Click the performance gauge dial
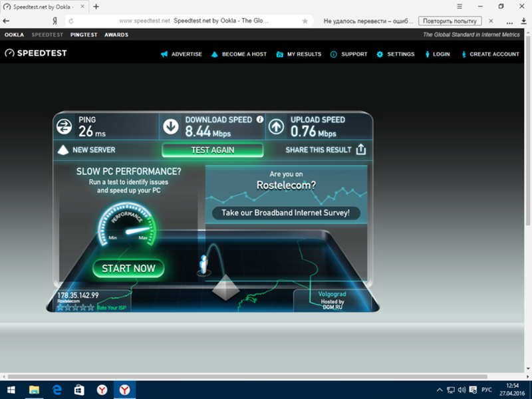Viewport: 532px width, 399px height. tap(127, 224)
